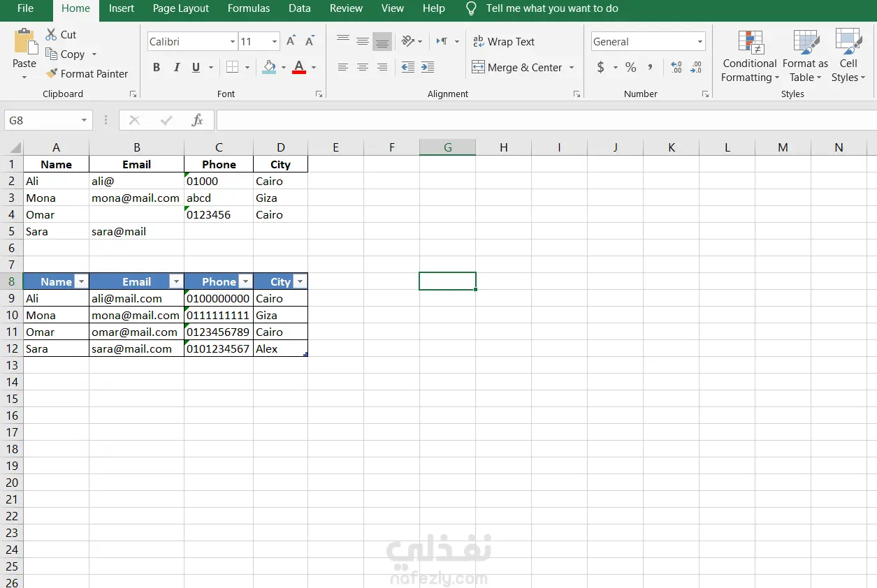Open the City column filter dropdown
877x588 pixels.
coord(300,281)
